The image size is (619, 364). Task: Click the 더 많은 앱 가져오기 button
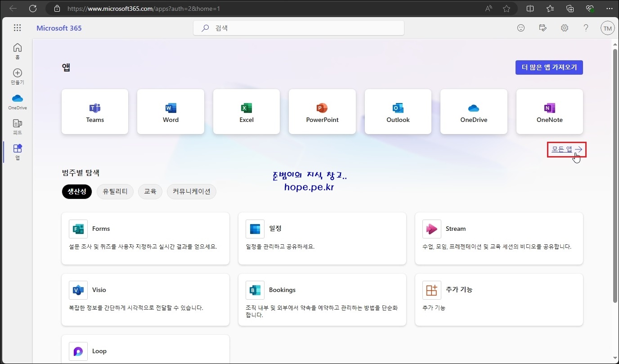[549, 67]
